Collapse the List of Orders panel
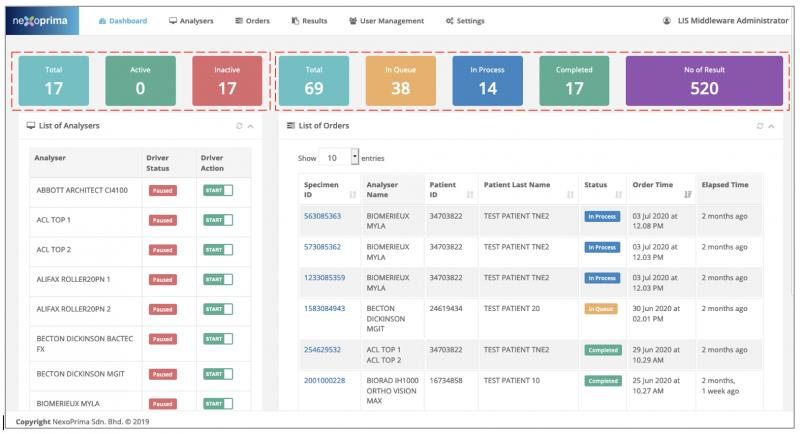 tap(771, 126)
